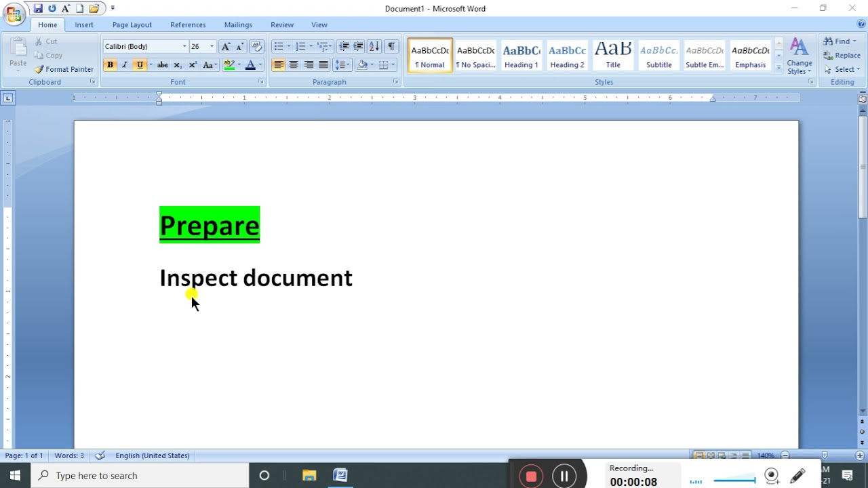868x488 pixels.
Task: Toggle Underline formatting
Action: (140, 65)
